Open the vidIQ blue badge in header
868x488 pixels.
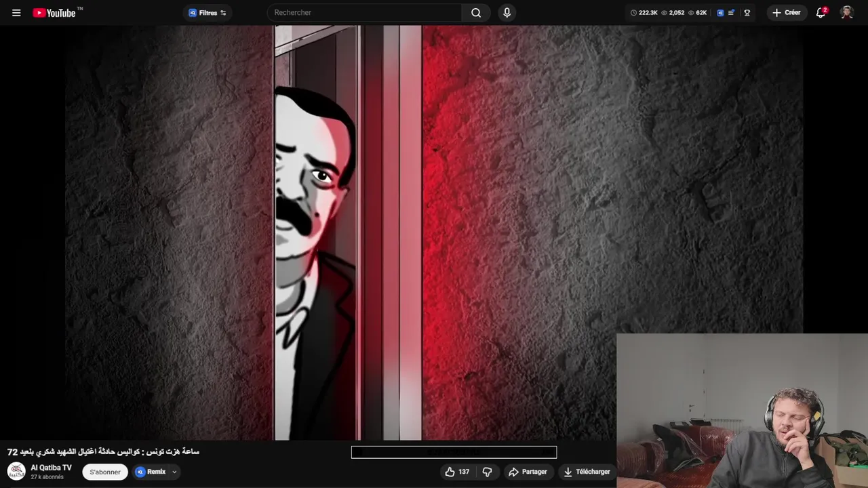[720, 13]
